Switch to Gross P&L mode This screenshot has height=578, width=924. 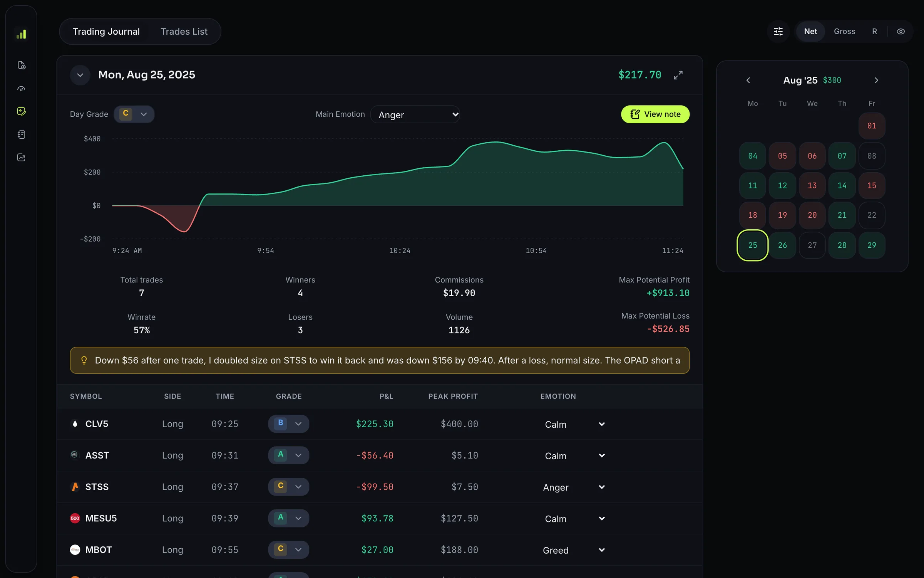(x=844, y=32)
